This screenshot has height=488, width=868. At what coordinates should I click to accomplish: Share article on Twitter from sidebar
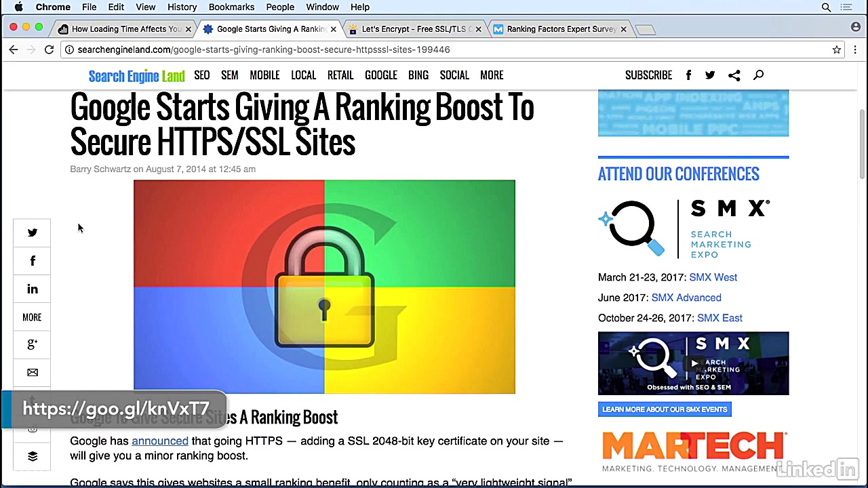[x=32, y=232]
